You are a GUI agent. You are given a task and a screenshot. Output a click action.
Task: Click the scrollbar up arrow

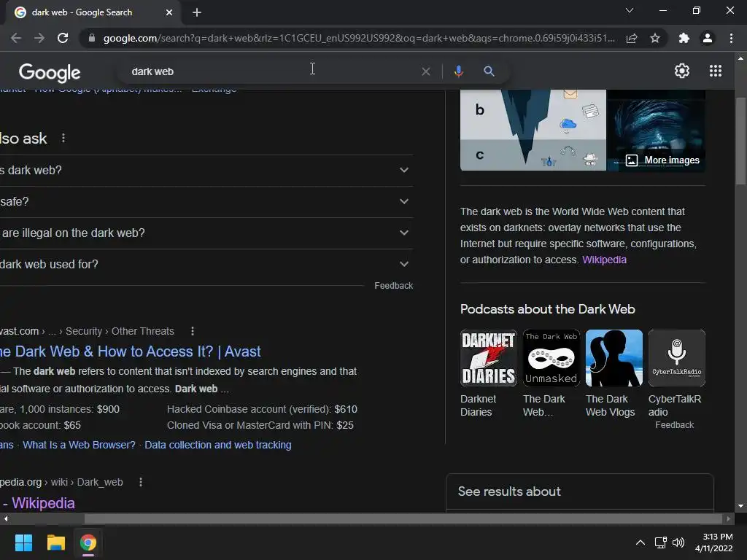click(x=740, y=58)
